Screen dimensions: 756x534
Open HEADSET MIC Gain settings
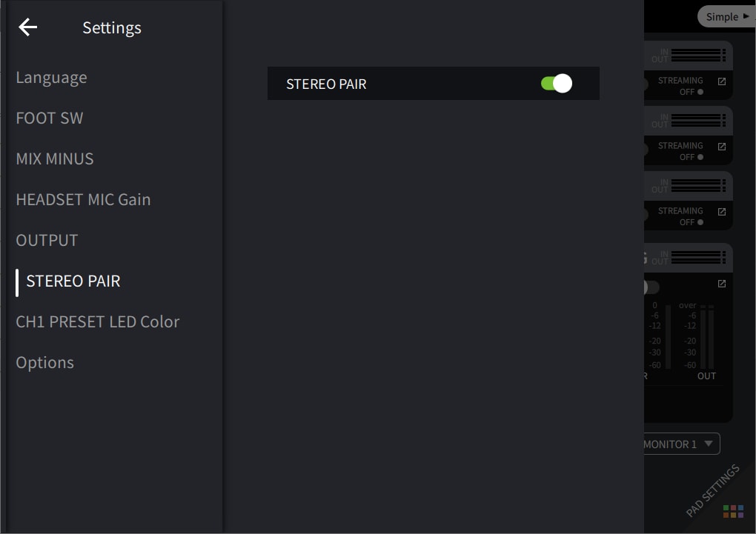click(x=83, y=200)
